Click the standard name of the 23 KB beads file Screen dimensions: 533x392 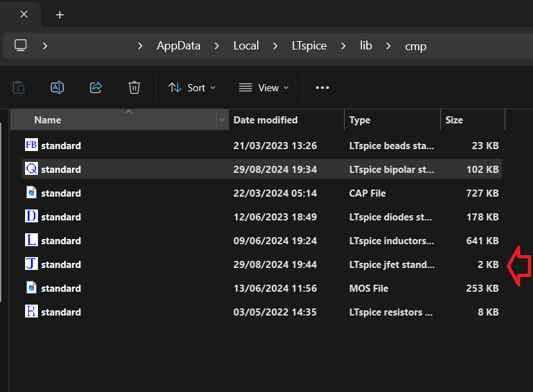click(61, 146)
